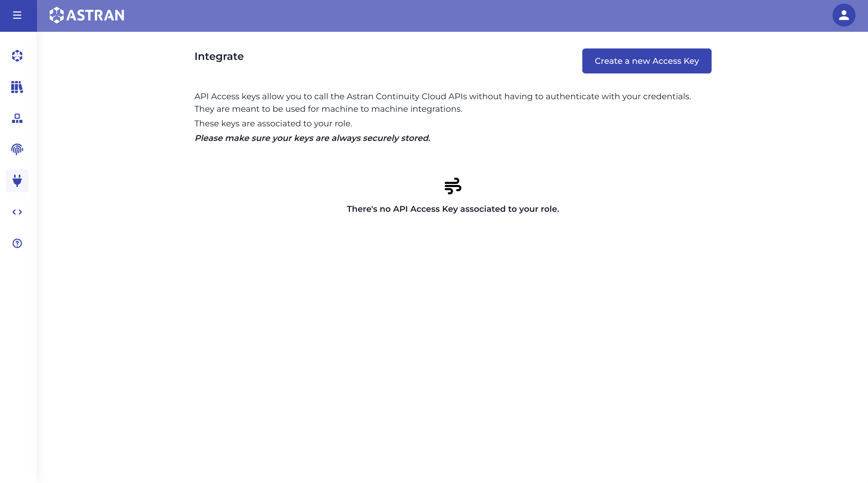Screen dimensions: 868x483
Task: Toggle the left navigation sidebar visibility
Action: [17, 15]
